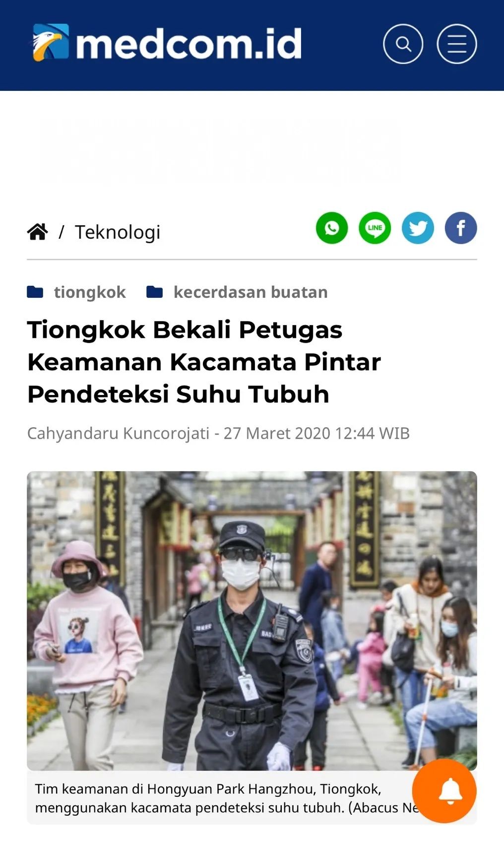Screen dimensions: 504x848
Task: Click folder icon beside tiongkok
Action: point(35,292)
